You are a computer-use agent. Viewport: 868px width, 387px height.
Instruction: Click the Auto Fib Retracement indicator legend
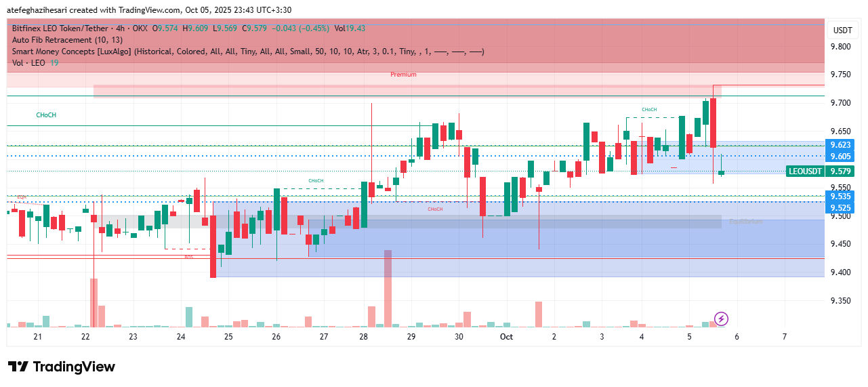click(x=67, y=40)
